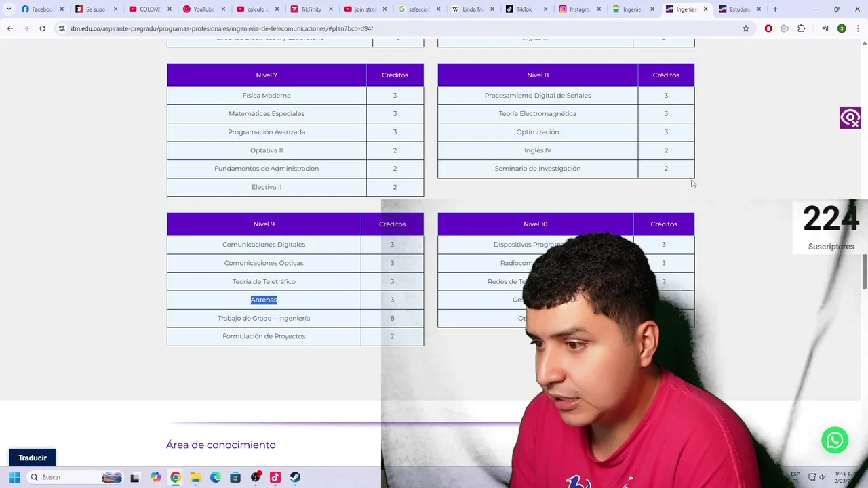Click the Nivel 10 table header
The width and height of the screenshot is (868, 488).
(536, 224)
